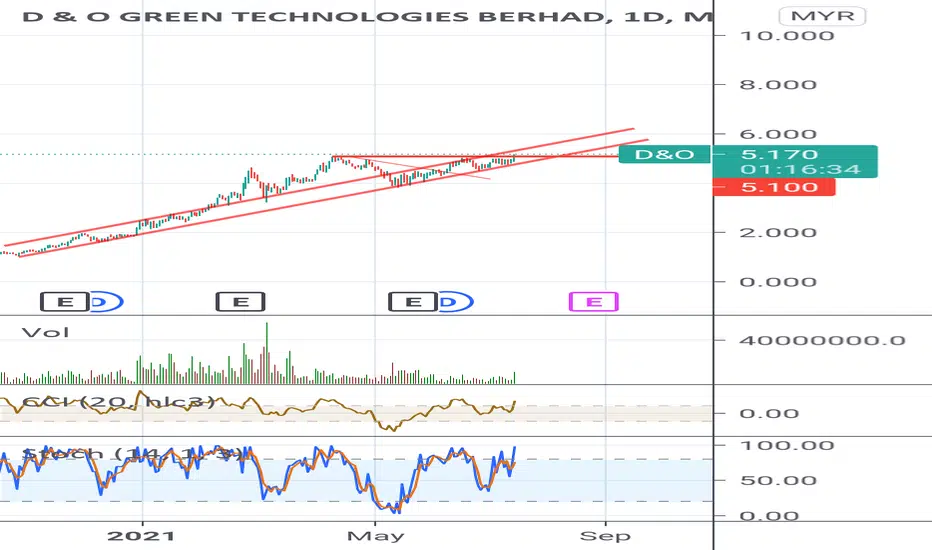
Task: Click the candle countdown timer 01:16:34
Action: 800,169
